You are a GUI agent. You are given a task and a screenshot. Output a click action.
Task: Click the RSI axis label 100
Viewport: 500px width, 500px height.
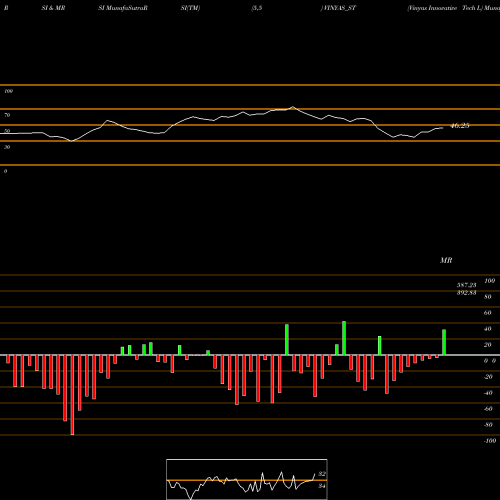coord(9,91)
